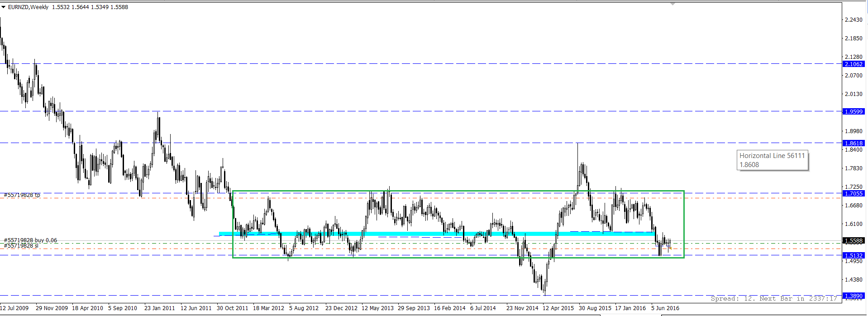Viewport: 868px width, 316px height.
Task: Click the 29 Nov 2009 date label
Action: pyautogui.click(x=52, y=308)
